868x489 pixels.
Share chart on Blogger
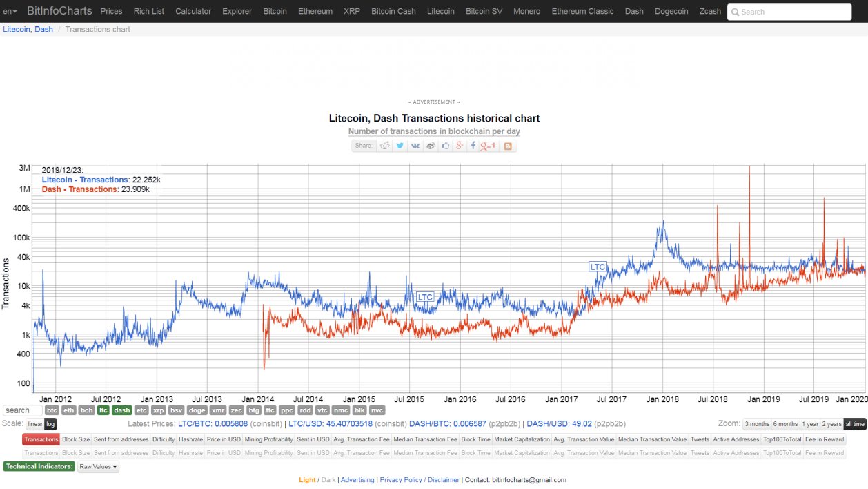(508, 146)
